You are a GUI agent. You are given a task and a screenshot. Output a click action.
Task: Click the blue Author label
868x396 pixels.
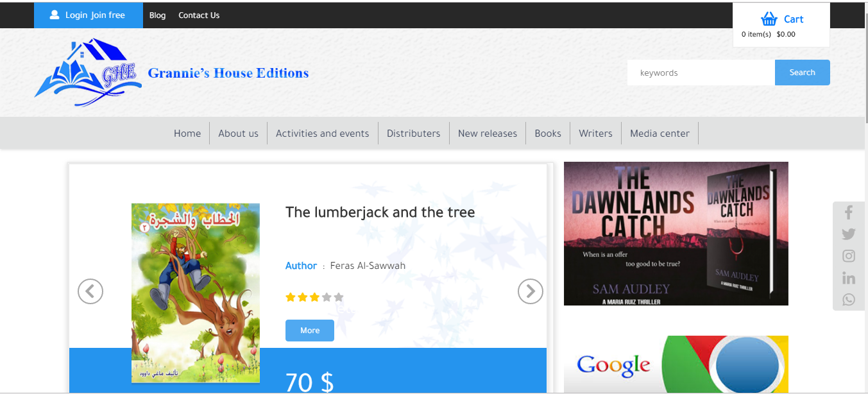pos(301,266)
